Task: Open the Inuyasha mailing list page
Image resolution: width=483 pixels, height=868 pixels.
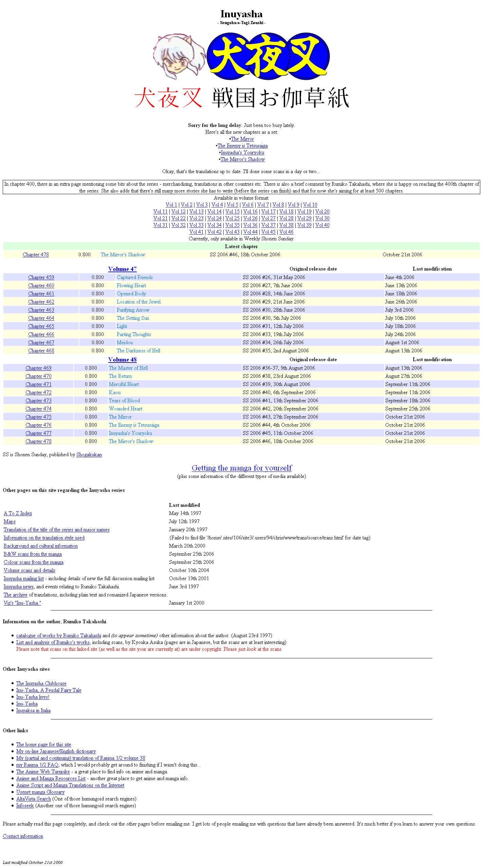Action: 24,578
